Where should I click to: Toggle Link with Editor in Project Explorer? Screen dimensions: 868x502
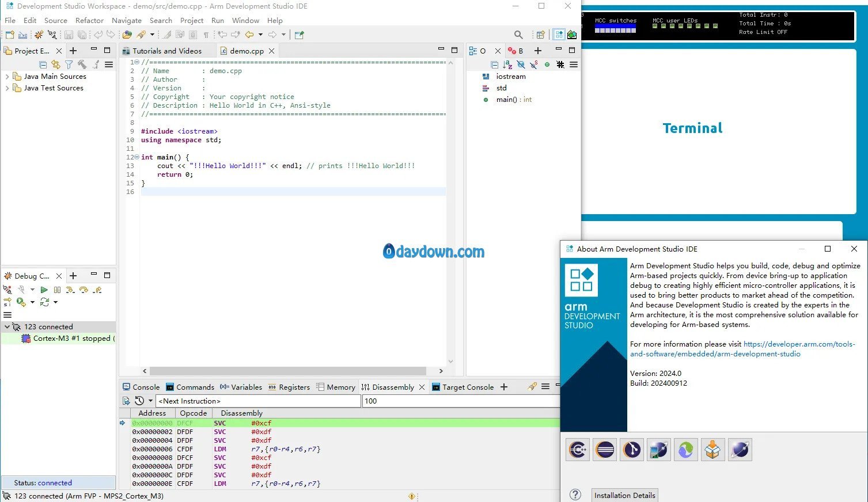click(x=56, y=64)
